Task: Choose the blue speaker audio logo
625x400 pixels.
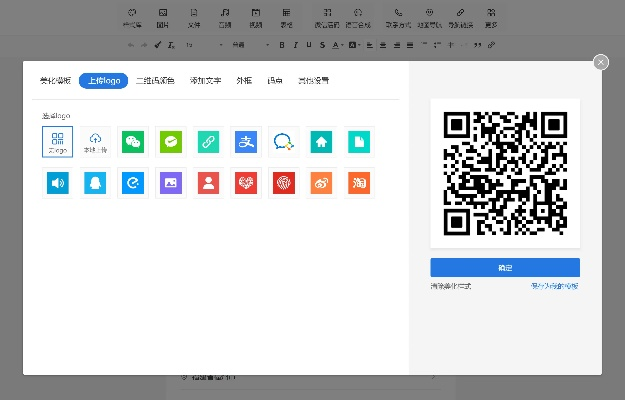Action: click(x=57, y=183)
